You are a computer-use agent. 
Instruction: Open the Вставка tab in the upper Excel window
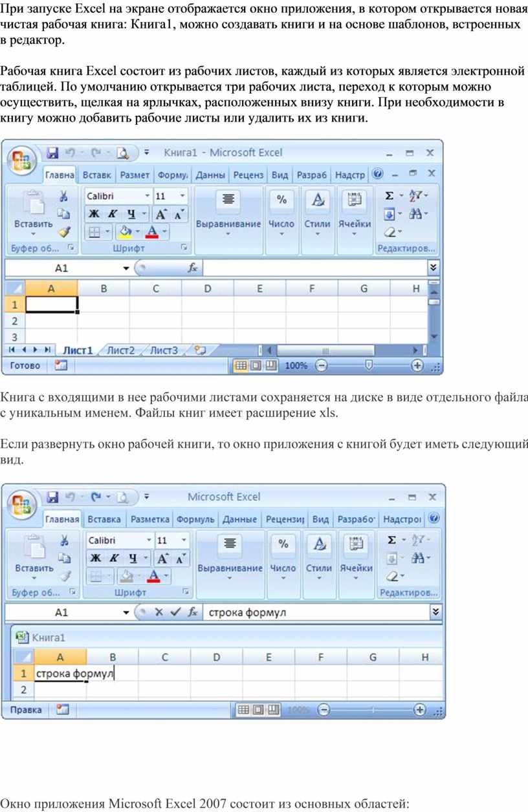pyautogui.click(x=97, y=175)
